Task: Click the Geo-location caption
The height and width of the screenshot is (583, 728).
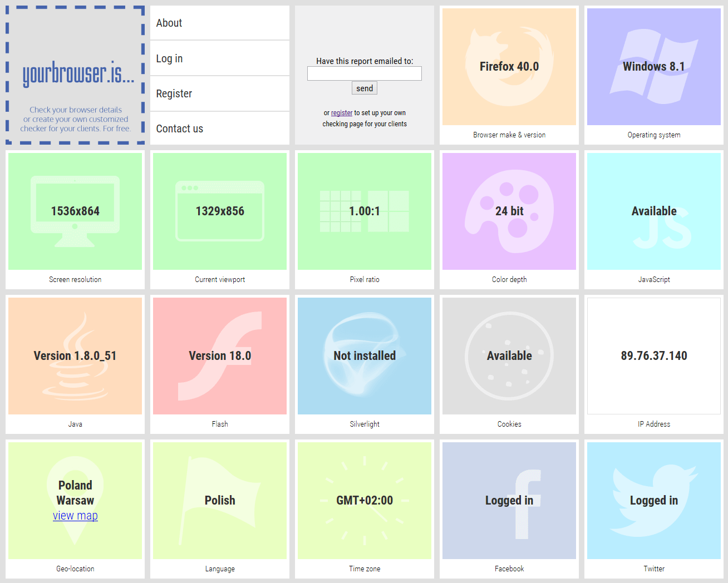Action: (75, 569)
